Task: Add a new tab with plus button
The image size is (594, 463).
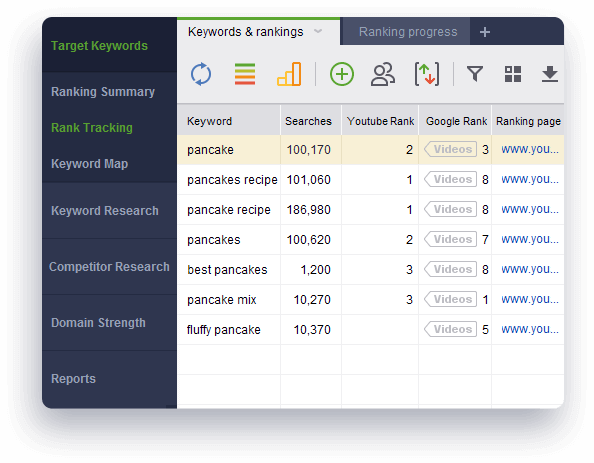Action: click(485, 32)
